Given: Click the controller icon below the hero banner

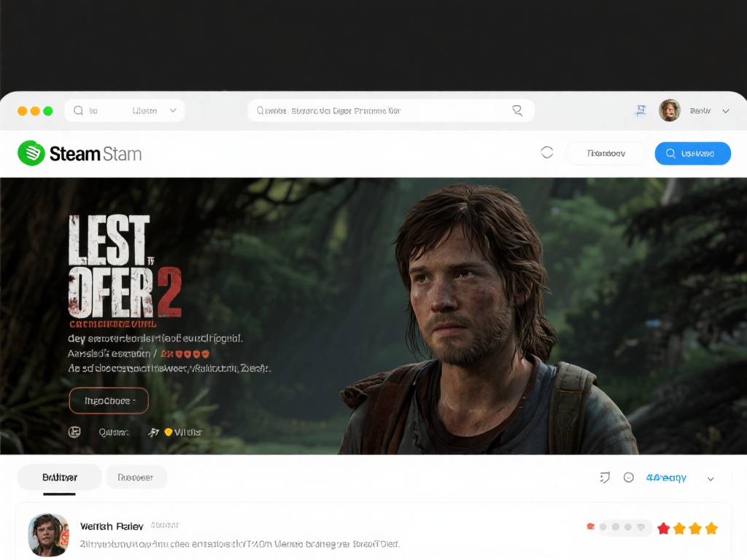Looking at the screenshot, I should (x=74, y=432).
